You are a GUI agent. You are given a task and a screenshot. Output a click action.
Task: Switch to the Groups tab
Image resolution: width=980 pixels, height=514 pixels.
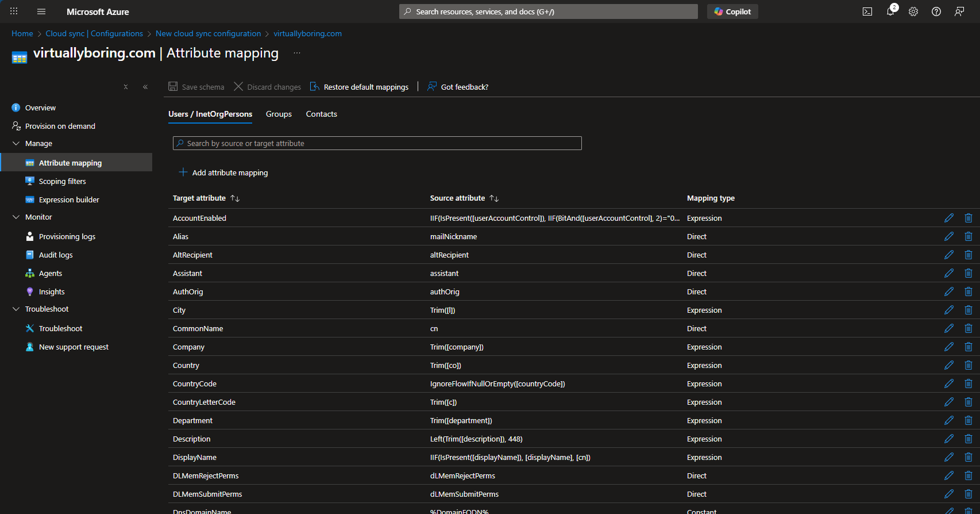(x=279, y=114)
